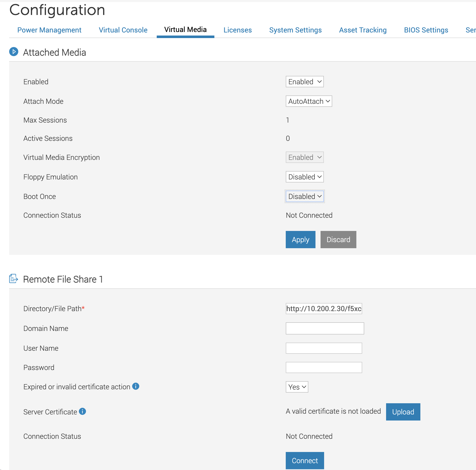Screen dimensions: 476x470
Task: Open the certificate action Yes dropdown
Action: [x=297, y=387]
